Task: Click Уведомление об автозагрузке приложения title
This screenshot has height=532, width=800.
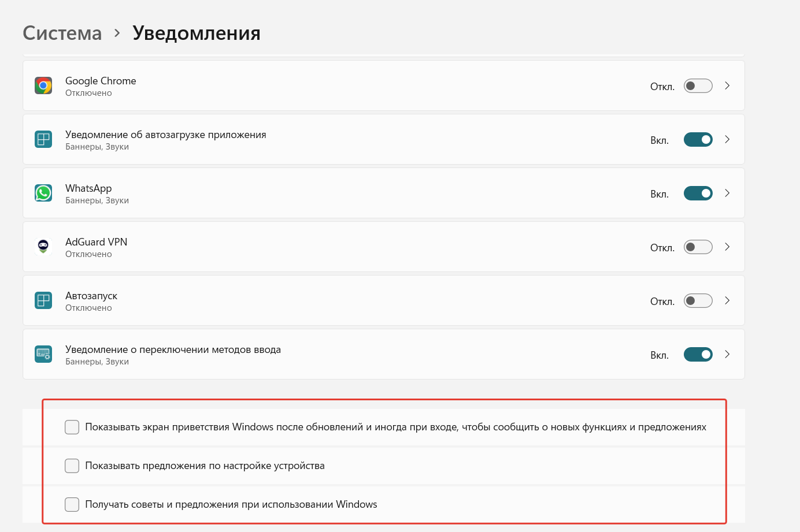Action: pos(166,135)
